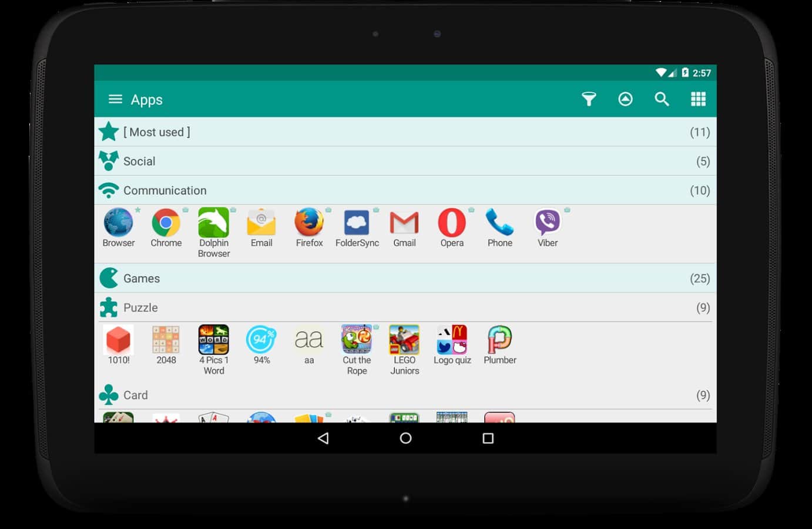Collapse the Communication category
Viewport: 812px width, 529px height.
click(405, 190)
